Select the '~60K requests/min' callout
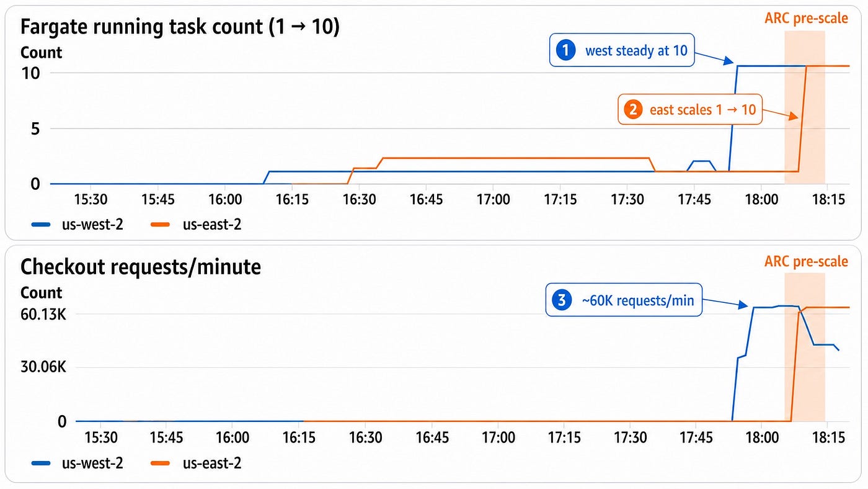Image resolution: width=868 pixels, height=489 pixels. pyautogui.click(x=624, y=301)
